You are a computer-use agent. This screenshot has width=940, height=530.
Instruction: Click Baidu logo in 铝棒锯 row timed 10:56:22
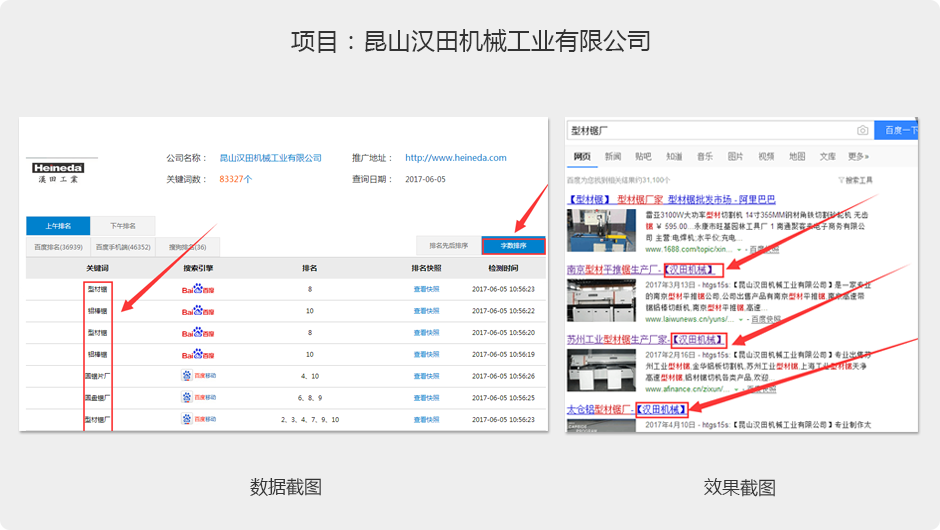point(198,311)
